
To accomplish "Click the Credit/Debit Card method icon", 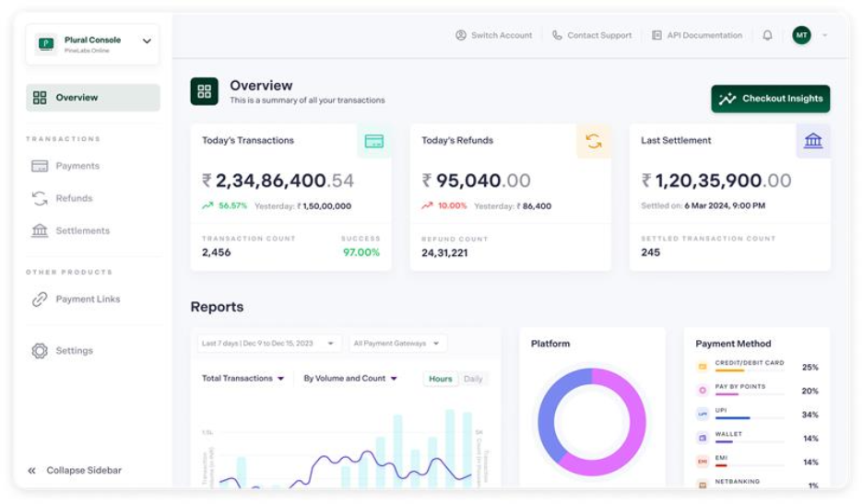I will click(703, 367).
